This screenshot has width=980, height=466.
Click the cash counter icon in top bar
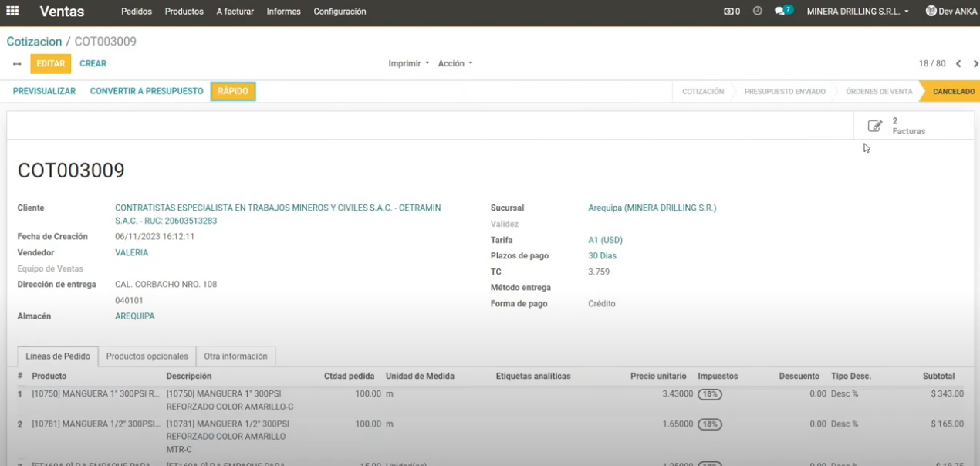pos(731,12)
